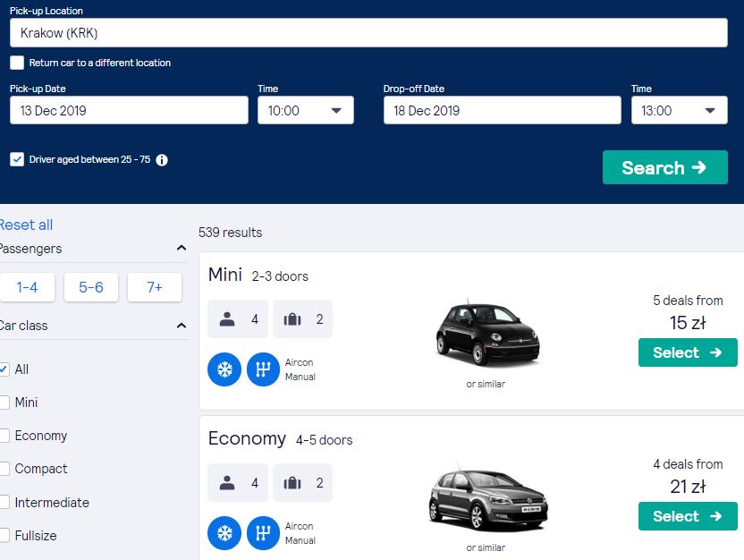Click the passenger seats icon on Economy card

(227, 483)
